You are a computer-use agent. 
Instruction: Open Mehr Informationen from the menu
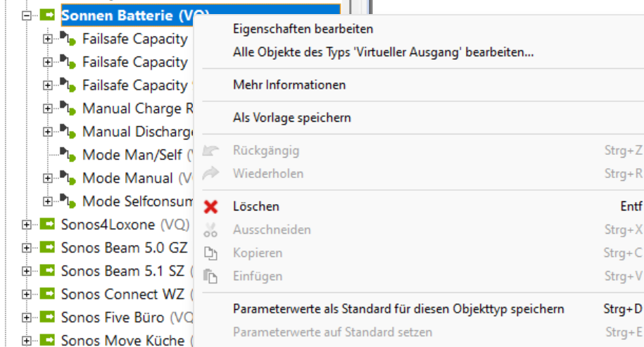coord(289,85)
